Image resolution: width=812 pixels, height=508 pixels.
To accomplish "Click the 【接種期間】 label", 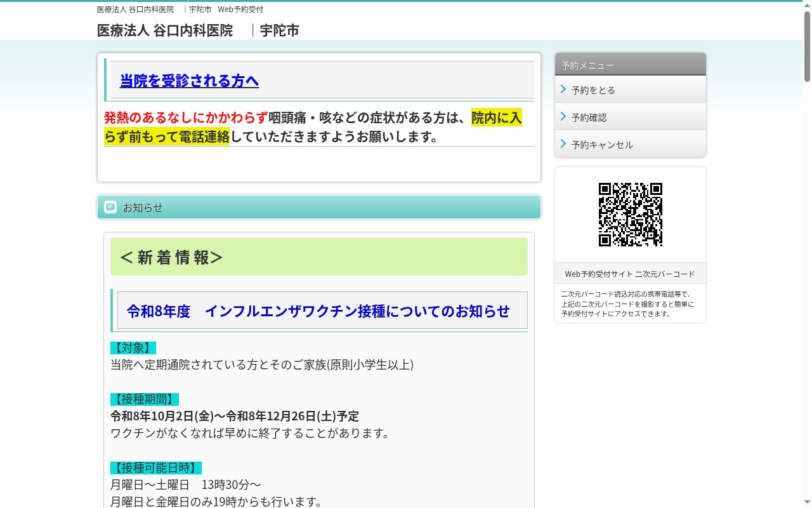I will [x=145, y=399].
